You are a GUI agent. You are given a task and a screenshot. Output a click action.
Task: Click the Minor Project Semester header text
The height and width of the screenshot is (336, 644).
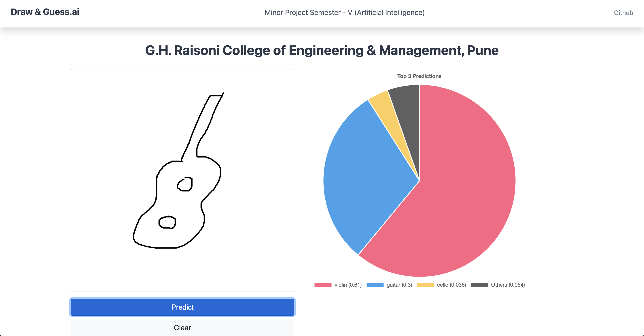(345, 13)
